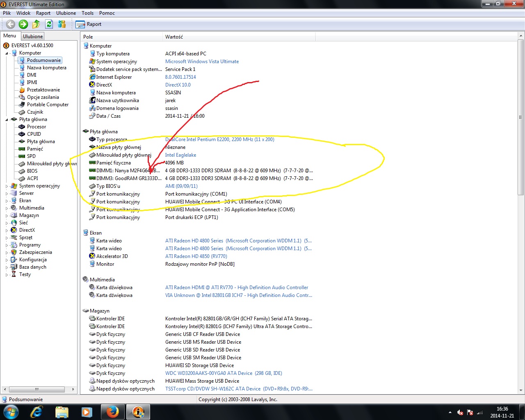
Task: Expand the Magazyn tree node
Action: pos(7,215)
